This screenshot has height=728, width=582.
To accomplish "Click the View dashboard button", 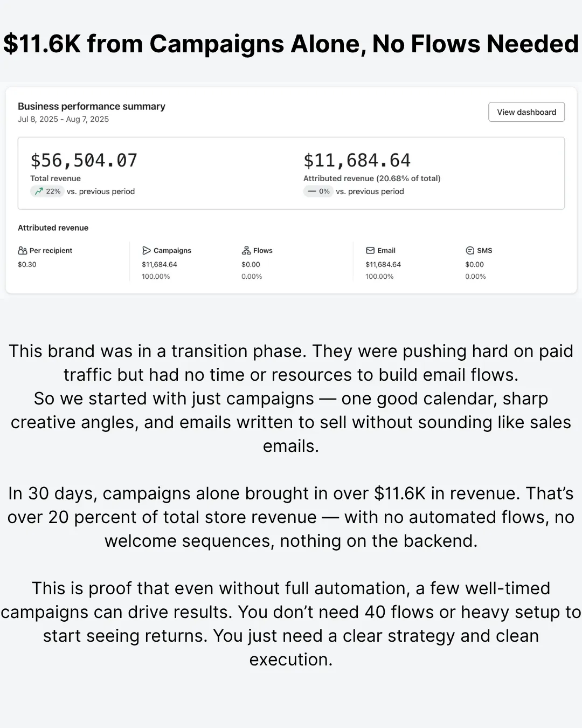I will [x=526, y=112].
